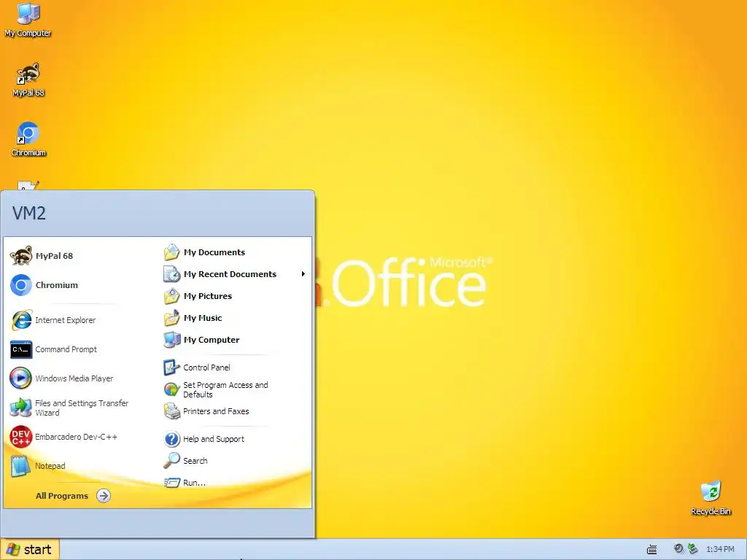Image resolution: width=747 pixels, height=560 pixels.
Task: Click Windows Media Player icon
Action: pos(21,378)
